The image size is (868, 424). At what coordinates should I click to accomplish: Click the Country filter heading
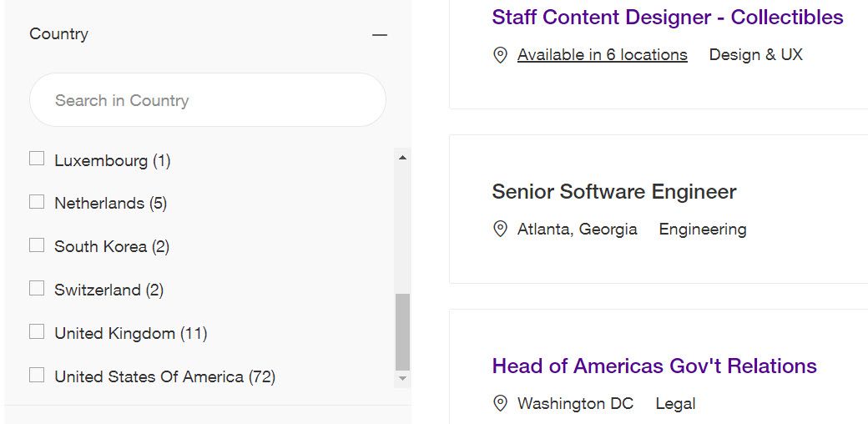click(58, 34)
